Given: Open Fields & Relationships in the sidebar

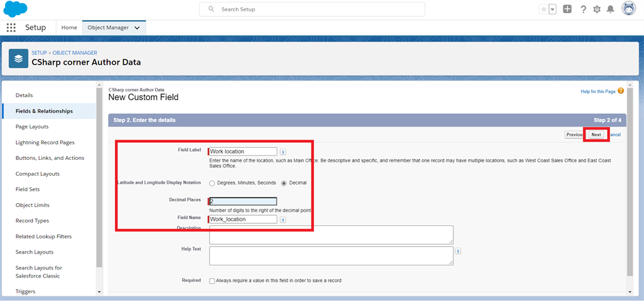Looking at the screenshot, I should point(49,111).
